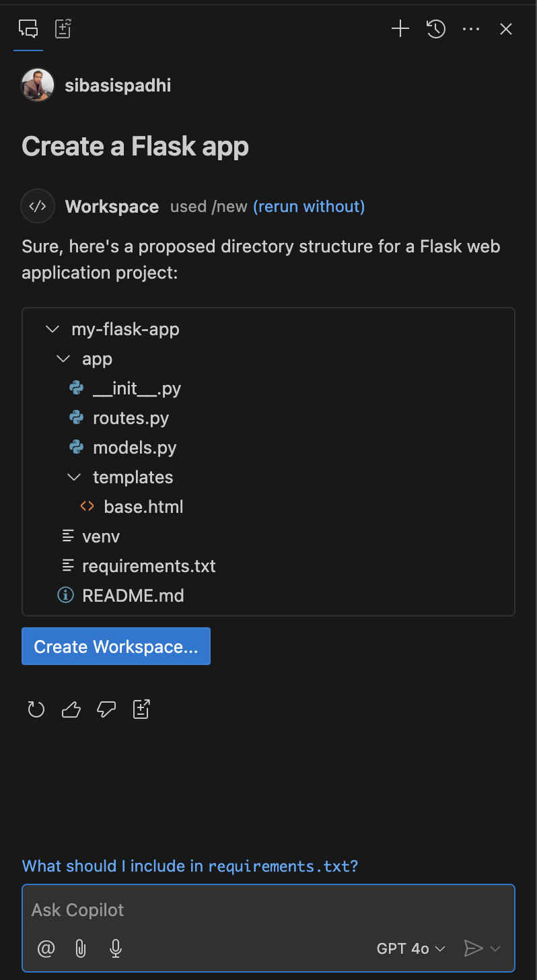Click the thumbs down feedback icon
The height and width of the screenshot is (980, 537).
click(106, 709)
